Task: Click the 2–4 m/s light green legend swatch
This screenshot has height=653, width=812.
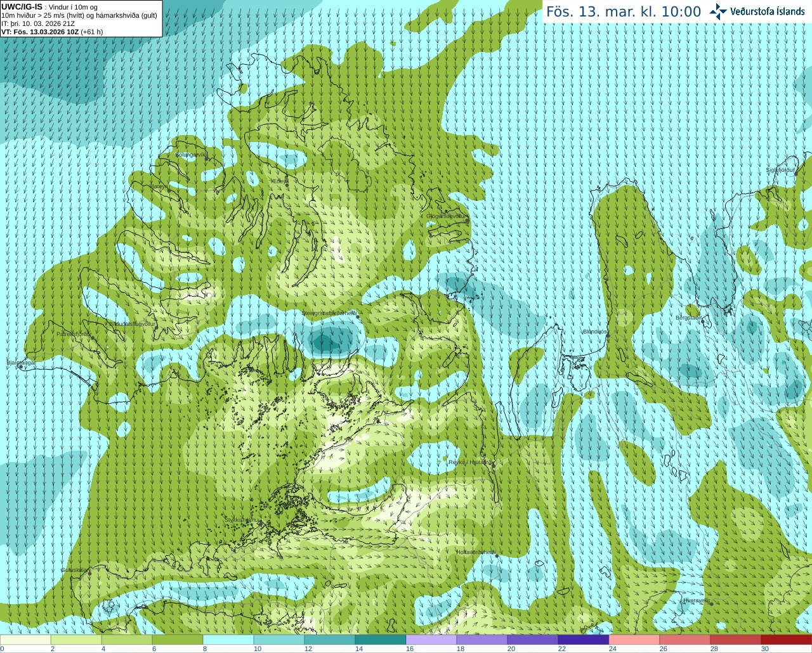Action: 76,640
